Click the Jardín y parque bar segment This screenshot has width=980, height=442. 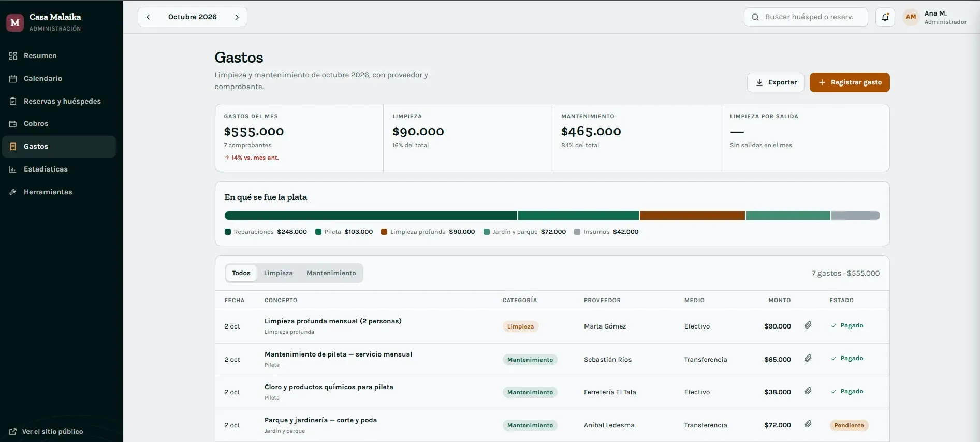788,216
